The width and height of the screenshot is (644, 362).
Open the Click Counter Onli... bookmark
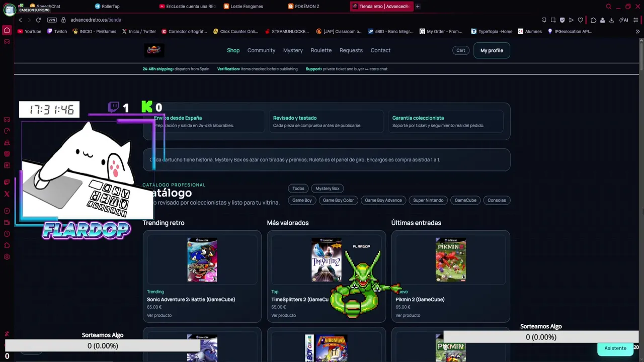click(235, 31)
